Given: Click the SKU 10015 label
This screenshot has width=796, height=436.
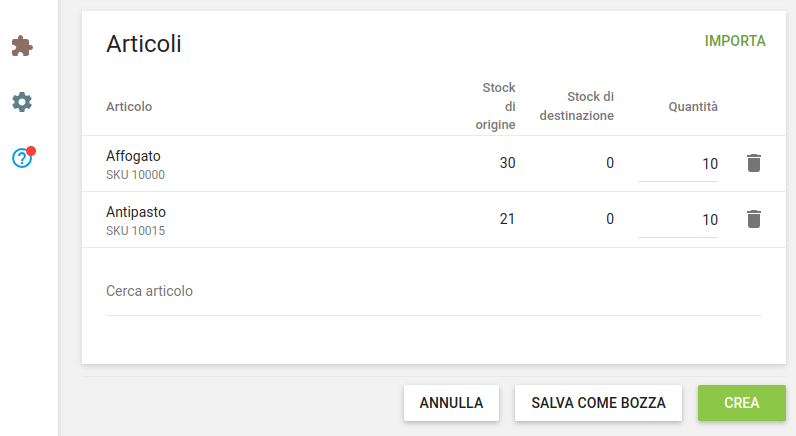Looking at the screenshot, I should tap(135, 231).
